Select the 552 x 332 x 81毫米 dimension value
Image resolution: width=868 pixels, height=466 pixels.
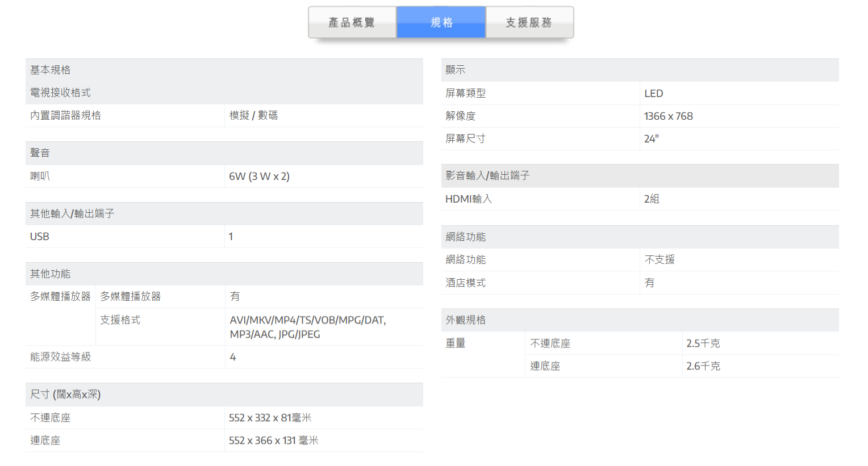[x=270, y=418]
